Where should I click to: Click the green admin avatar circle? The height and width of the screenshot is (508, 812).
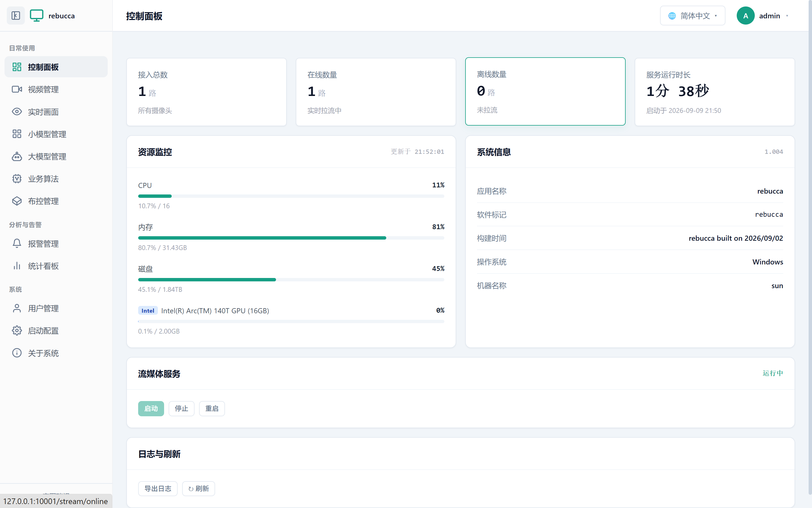click(x=745, y=16)
